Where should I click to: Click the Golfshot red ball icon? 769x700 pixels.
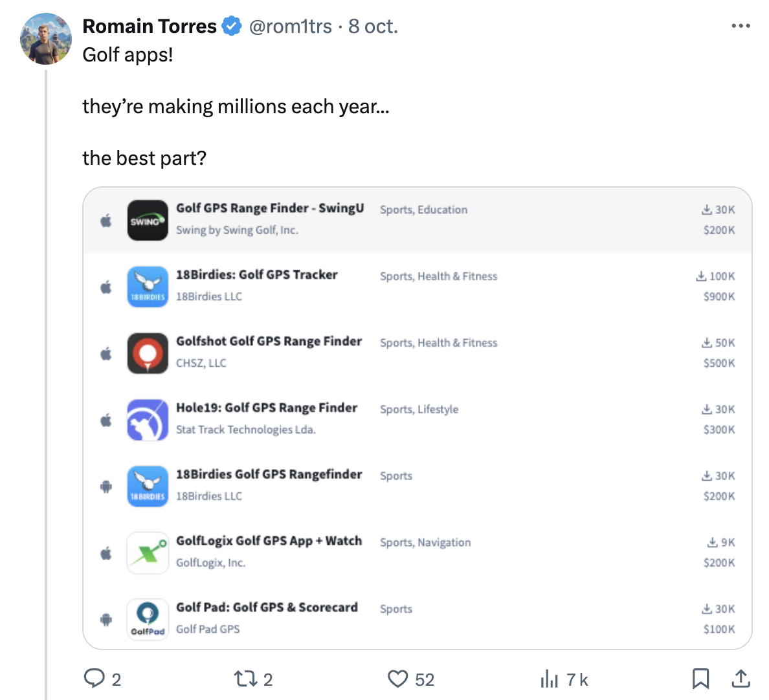[x=148, y=353]
